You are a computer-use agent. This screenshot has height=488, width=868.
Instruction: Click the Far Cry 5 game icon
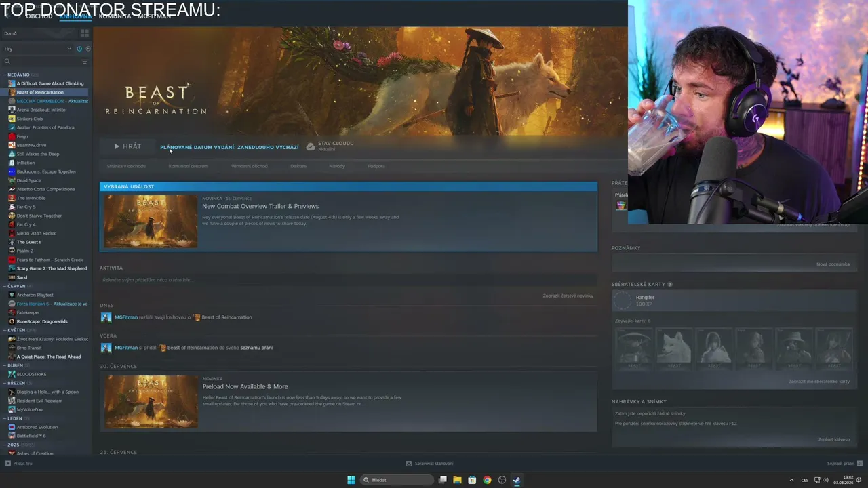pyautogui.click(x=12, y=207)
